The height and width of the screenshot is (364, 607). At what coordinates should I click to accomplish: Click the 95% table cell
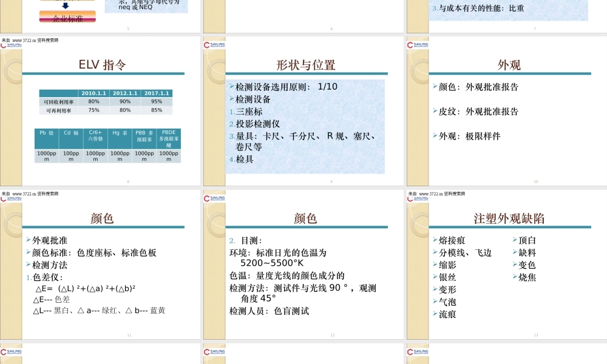157,102
